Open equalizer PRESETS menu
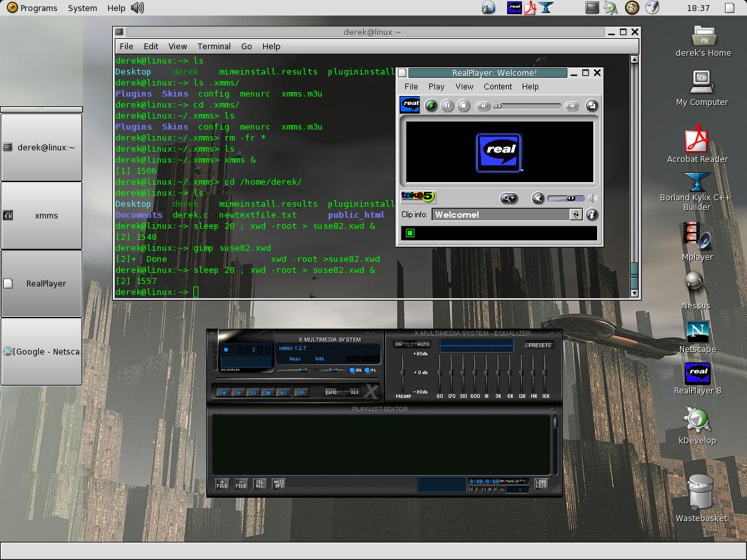 coord(539,345)
